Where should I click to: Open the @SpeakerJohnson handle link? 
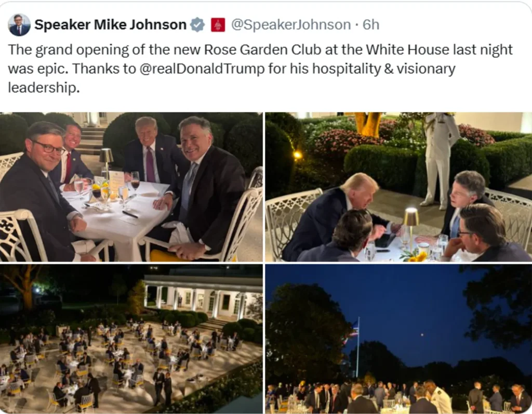click(291, 24)
